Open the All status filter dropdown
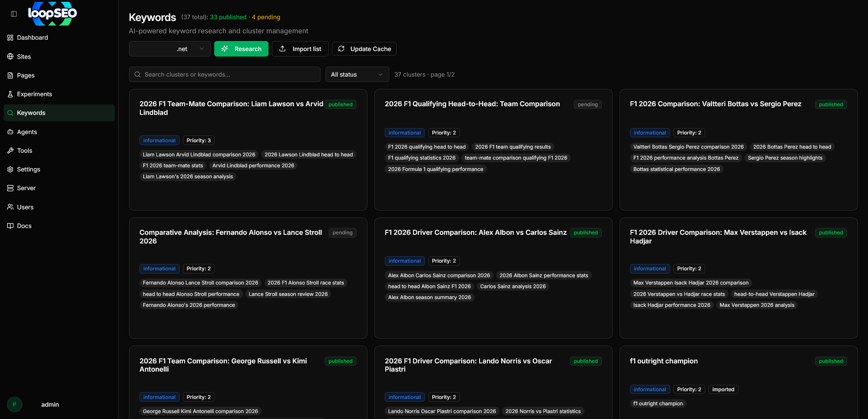The height and width of the screenshot is (419, 868). coord(357,74)
